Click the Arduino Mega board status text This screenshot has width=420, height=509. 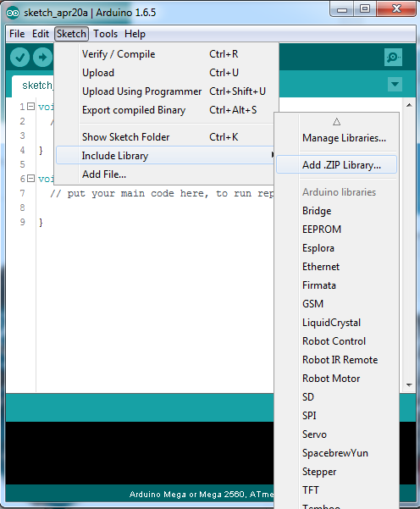[x=202, y=495]
